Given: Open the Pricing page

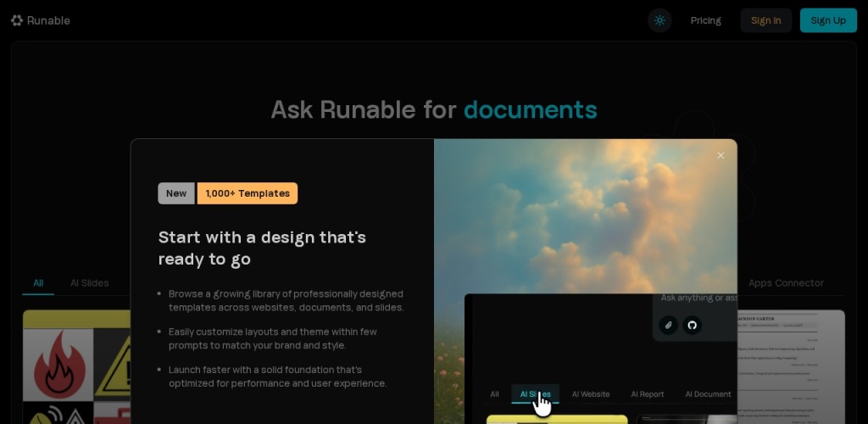Looking at the screenshot, I should pos(706,20).
